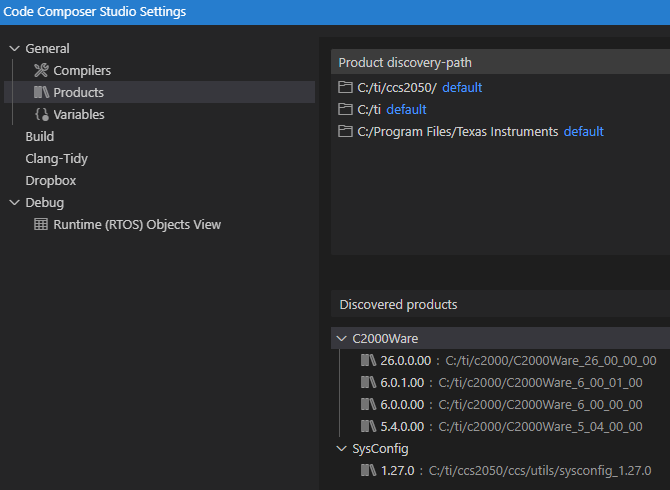The height and width of the screenshot is (490, 670).
Task: Click default link next to C:/ti
Action: 406,109
